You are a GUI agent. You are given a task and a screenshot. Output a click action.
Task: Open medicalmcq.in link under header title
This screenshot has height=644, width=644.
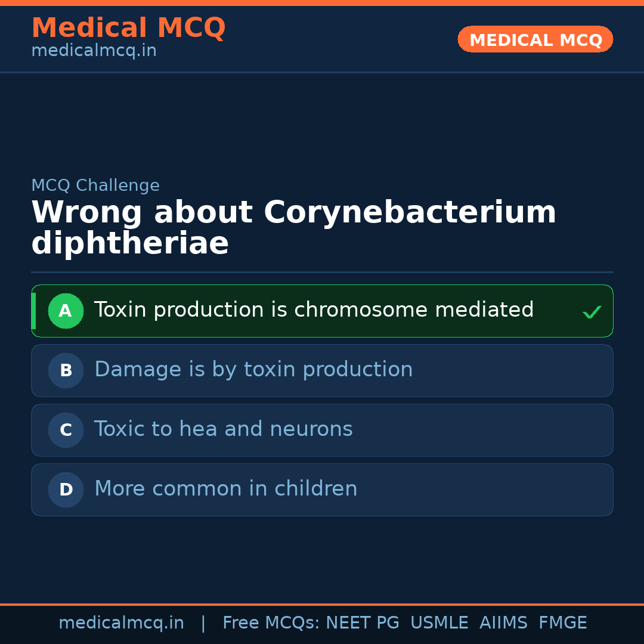pyautogui.click(x=94, y=51)
